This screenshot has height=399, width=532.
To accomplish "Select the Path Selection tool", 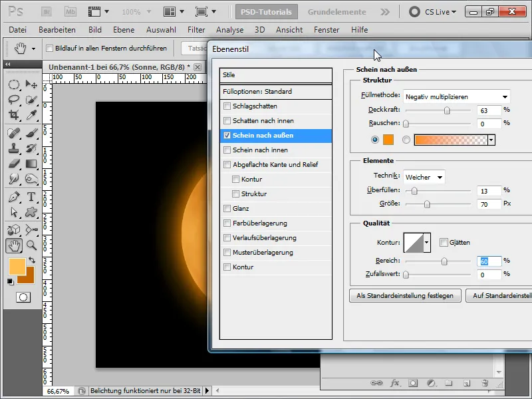I will click(x=13, y=212).
